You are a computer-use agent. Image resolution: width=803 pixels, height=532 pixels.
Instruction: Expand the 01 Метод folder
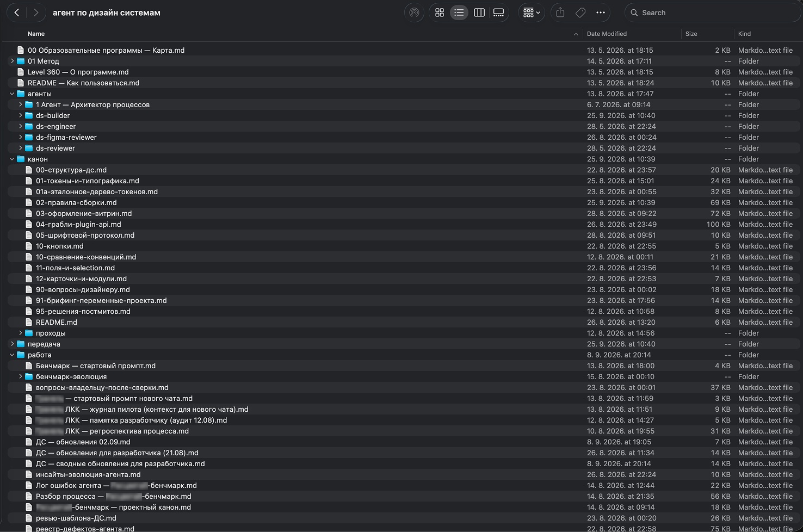(12, 61)
